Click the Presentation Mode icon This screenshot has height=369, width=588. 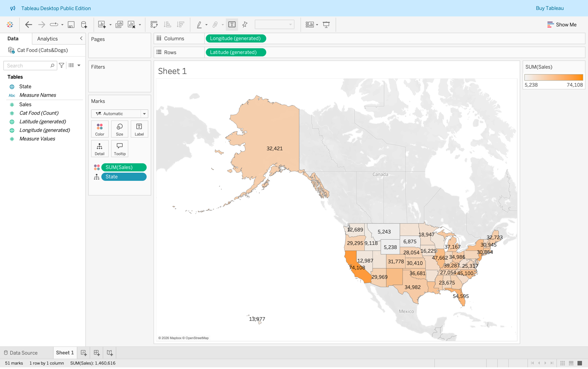pyautogui.click(x=326, y=25)
